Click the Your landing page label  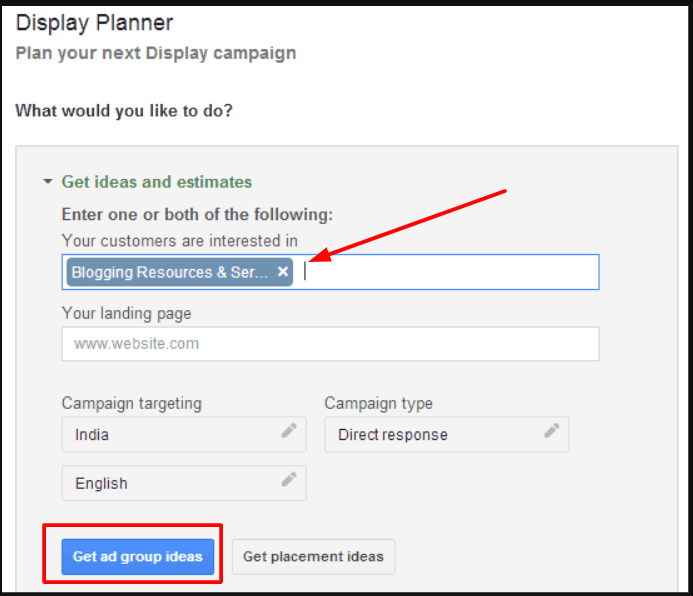[126, 313]
